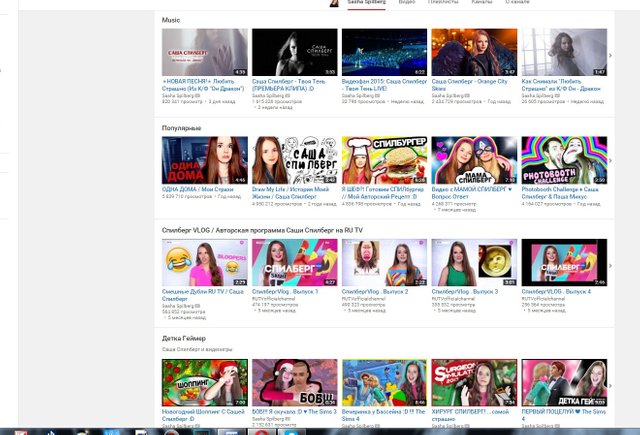Play the Вечеринка у Бассейна Sims 4 thumbnail
The height and width of the screenshot is (435, 640).
(384, 382)
